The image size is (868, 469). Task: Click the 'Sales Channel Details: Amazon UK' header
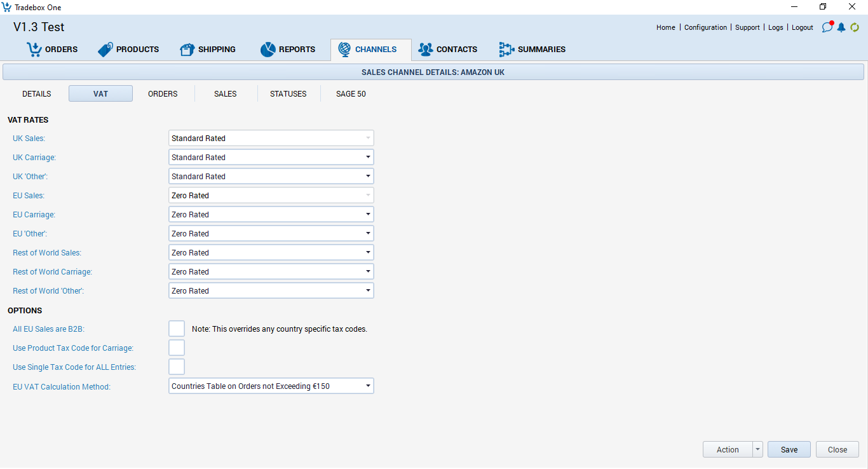point(433,72)
